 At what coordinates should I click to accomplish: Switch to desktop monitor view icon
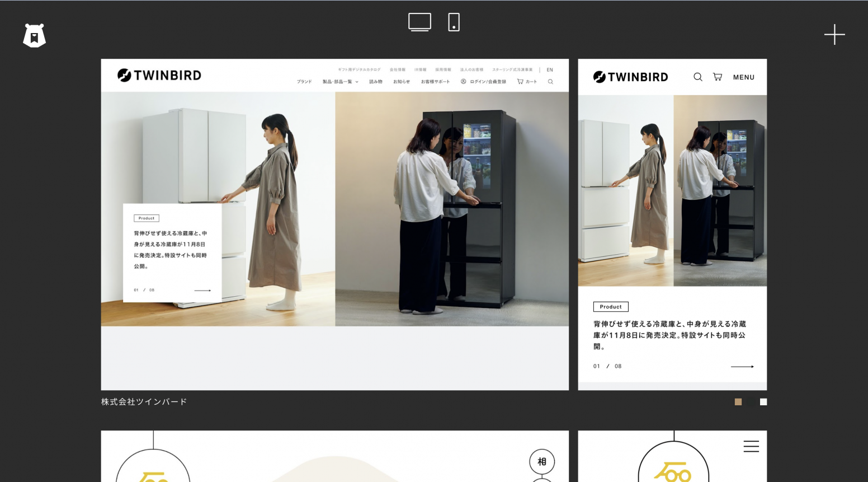point(419,22)
